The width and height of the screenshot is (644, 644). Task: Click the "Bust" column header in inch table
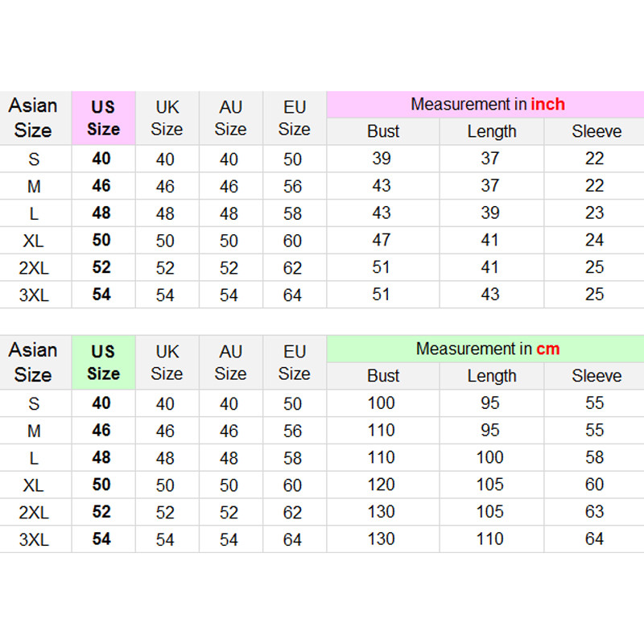[x=383, y=132]
